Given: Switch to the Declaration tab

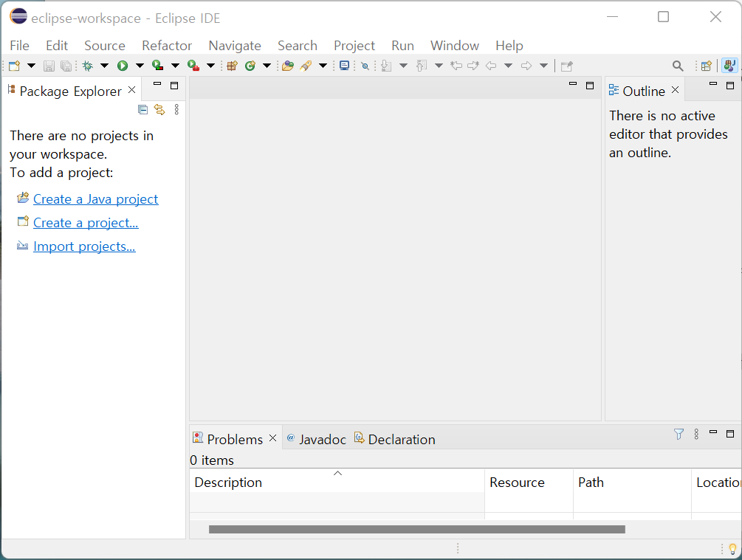Looking at the screenshot, I should (395, 440).
